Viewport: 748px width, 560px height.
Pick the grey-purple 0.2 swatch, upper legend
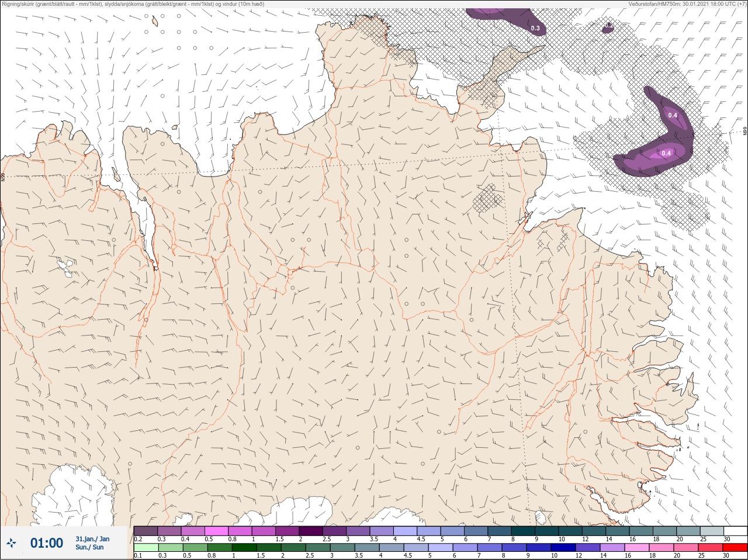[x=146, y=531]
